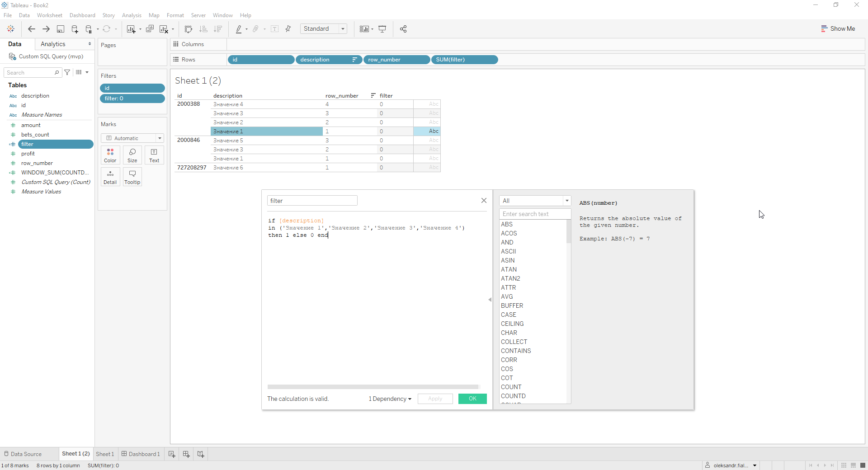Open the Analytics pane options arrow
868x470 pixels.
click(x=90, y=44)
